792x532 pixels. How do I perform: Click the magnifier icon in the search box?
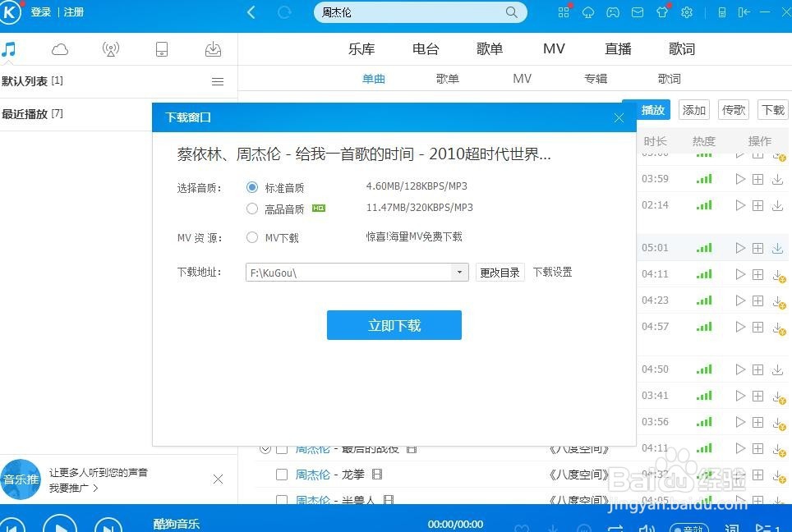tap(511, 12)
